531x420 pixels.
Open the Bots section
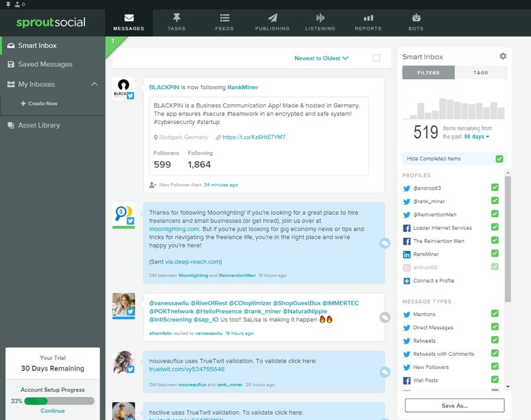[x=415, y=22]
